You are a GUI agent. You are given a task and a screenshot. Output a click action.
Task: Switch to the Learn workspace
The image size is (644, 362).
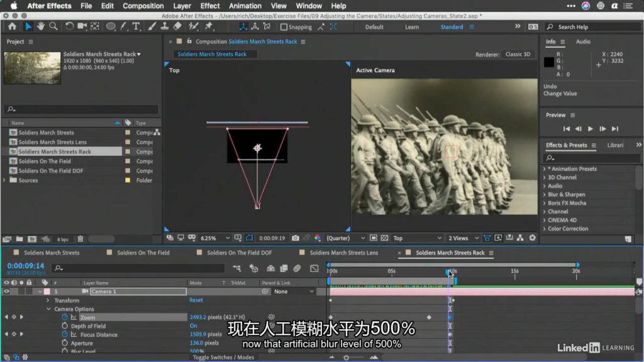pos(412,27)
